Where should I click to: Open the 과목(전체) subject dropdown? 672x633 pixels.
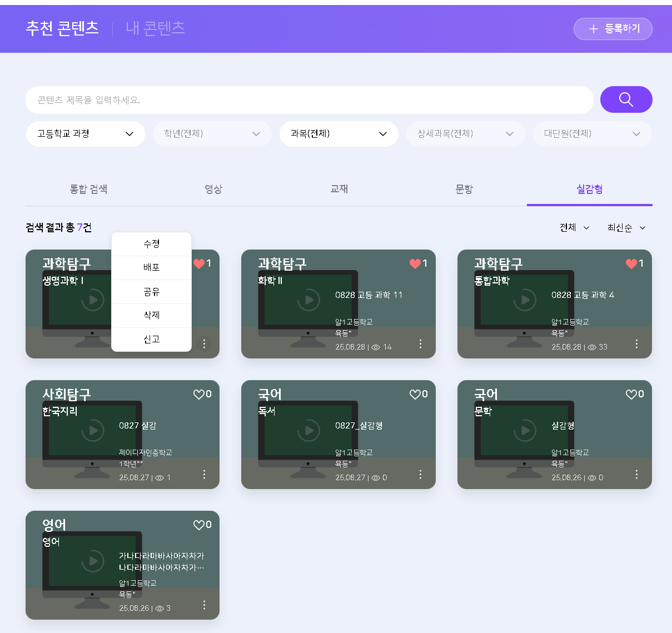339,134
